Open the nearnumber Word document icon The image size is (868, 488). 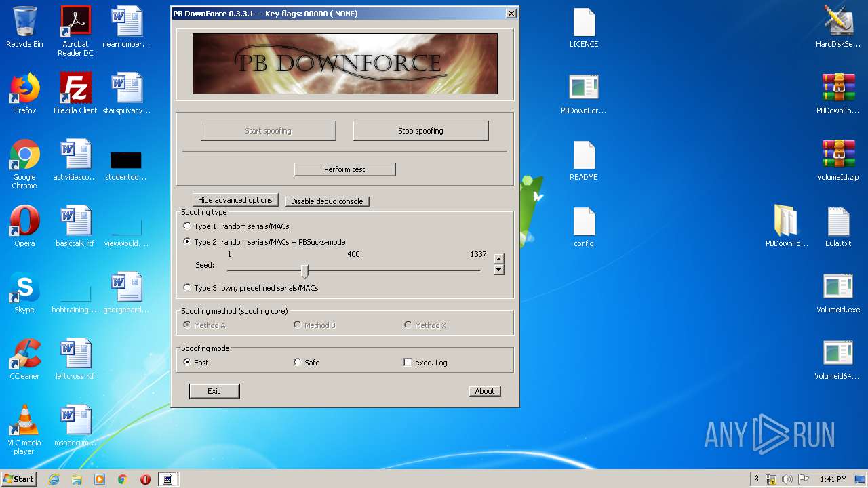[x=126, y=27]
